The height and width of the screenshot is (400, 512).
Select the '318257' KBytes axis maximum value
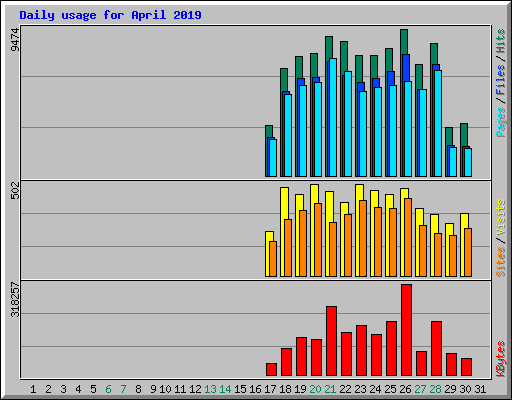[15, 299]
